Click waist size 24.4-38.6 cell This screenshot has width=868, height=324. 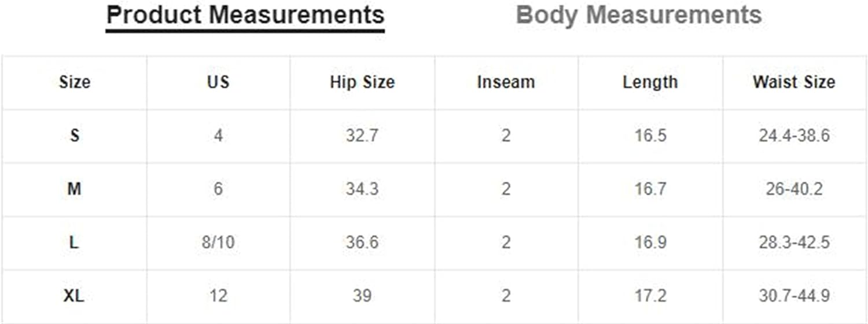click(794, 136)
